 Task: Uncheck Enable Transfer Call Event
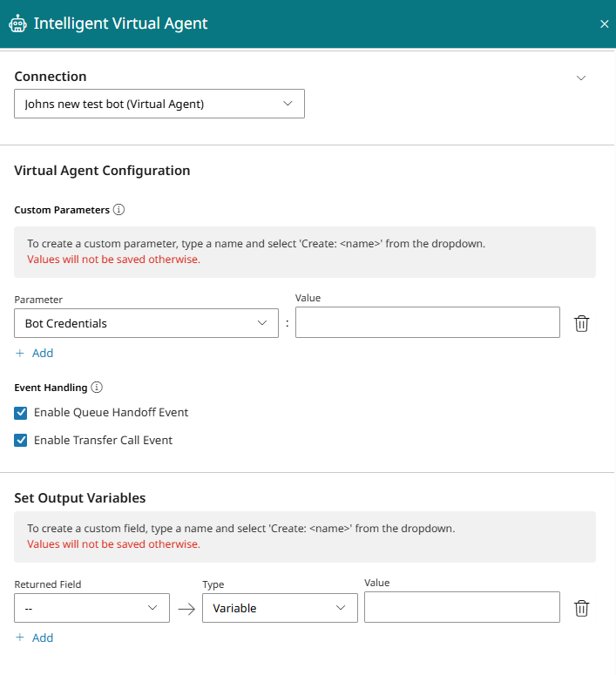click(21, 441)
